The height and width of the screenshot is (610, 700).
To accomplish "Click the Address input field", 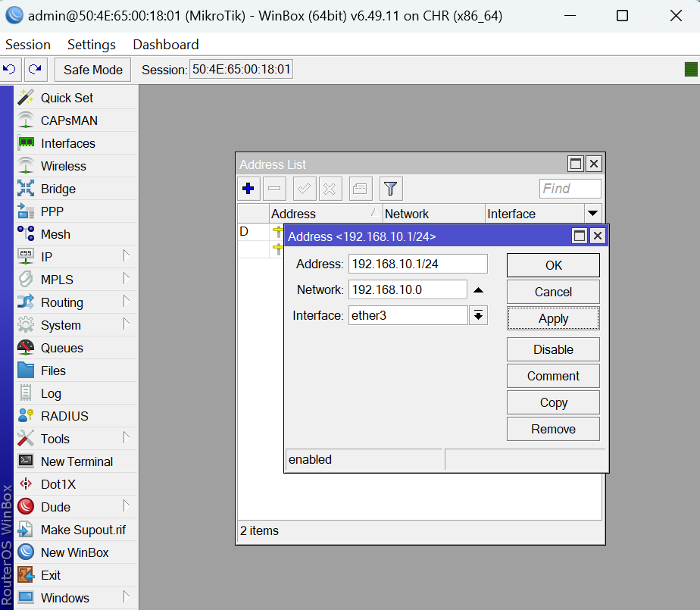I will (x=418, y=264).
